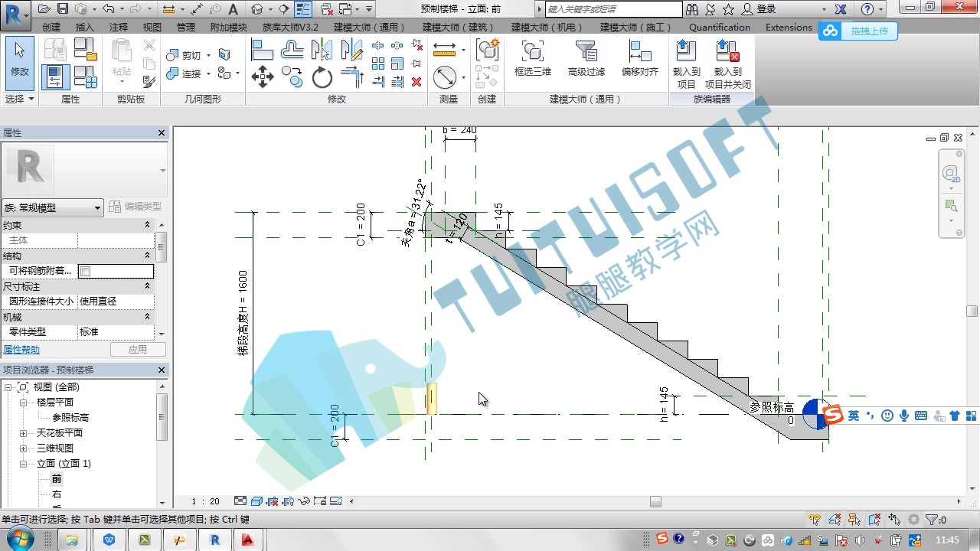Screen dimensions: 980x551
Task: Switch to the 注释 ribbon tab
Action: (x=119, y=27)
